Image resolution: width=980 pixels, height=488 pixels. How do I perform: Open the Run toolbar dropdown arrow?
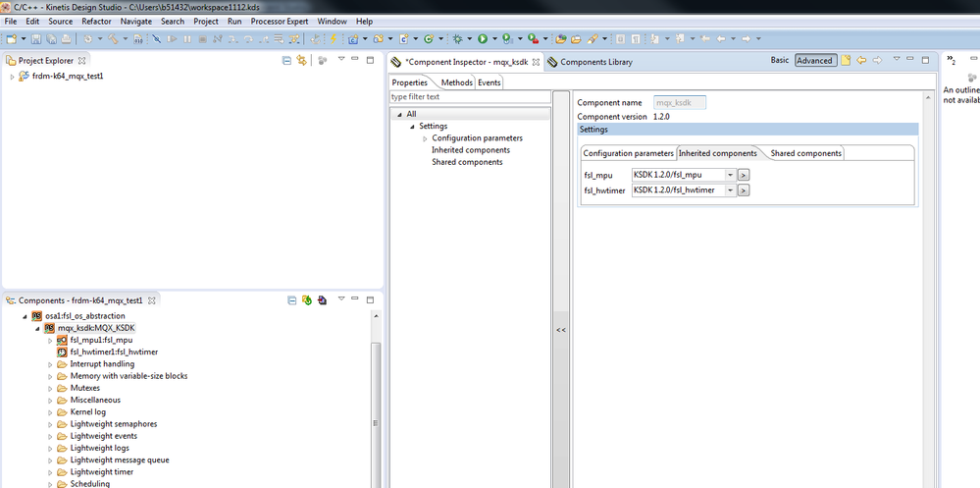[495, 39]
